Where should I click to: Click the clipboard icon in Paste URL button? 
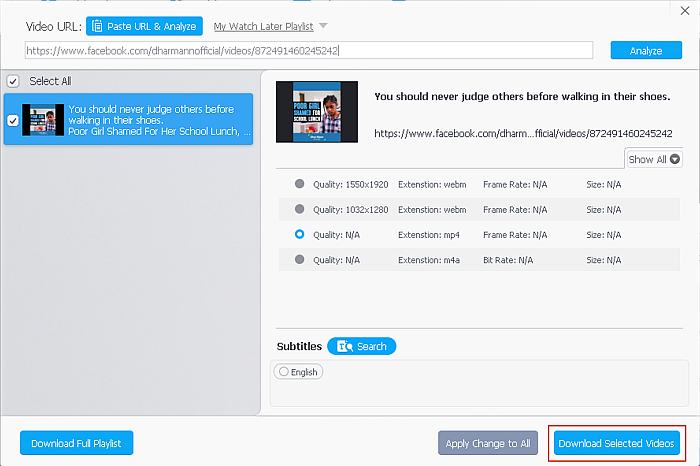pos(97,26)
